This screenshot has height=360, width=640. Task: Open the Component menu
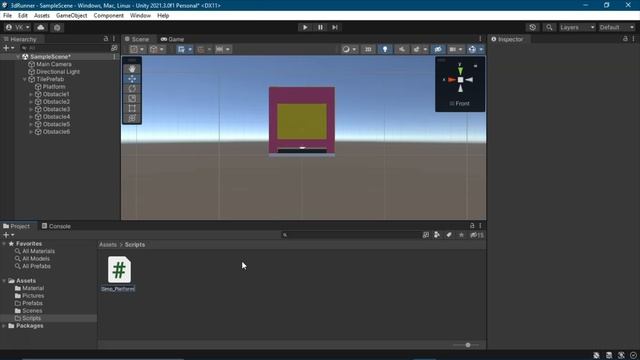[109, 16]
